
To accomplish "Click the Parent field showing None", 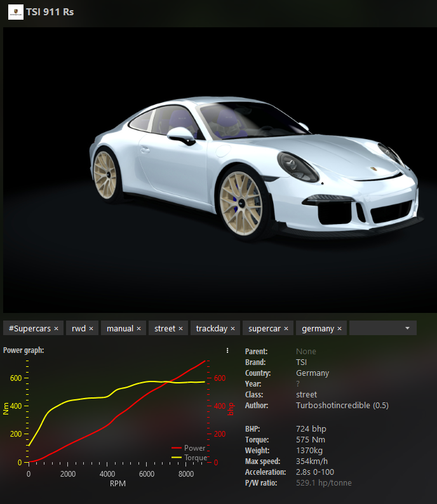I will pyautogui.click(x=306, y=352).
